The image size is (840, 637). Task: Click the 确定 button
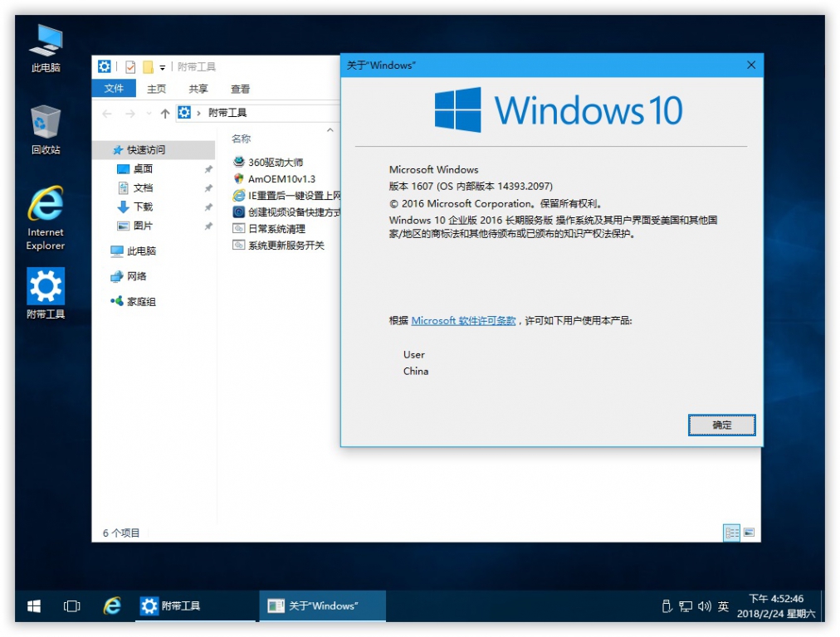point(721,425)
